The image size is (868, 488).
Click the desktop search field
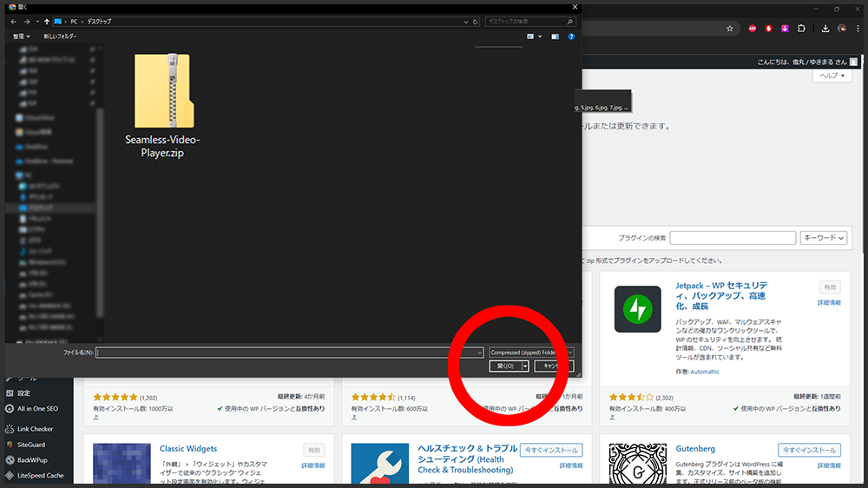point(525,22)
